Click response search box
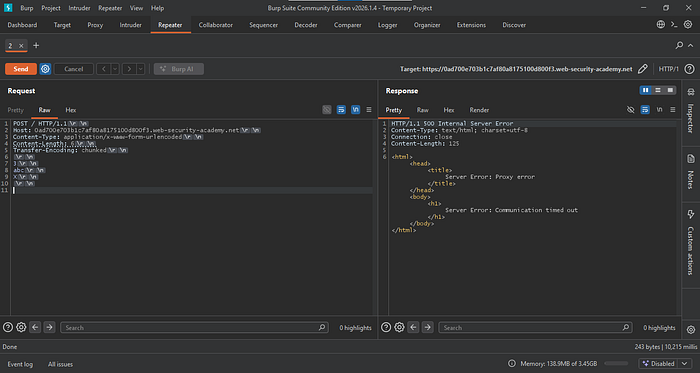Image resolution: width=700 pixels, height=373 pixels. click(x=535, y=327)
